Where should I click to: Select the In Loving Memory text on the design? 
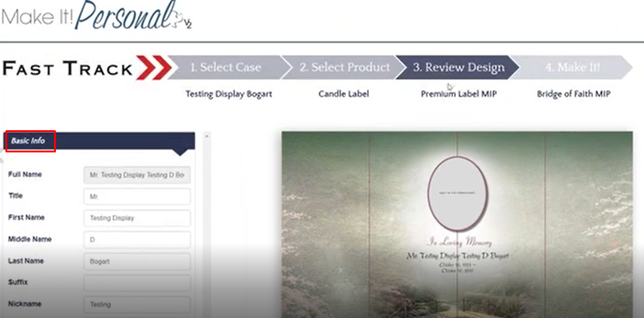458,242
